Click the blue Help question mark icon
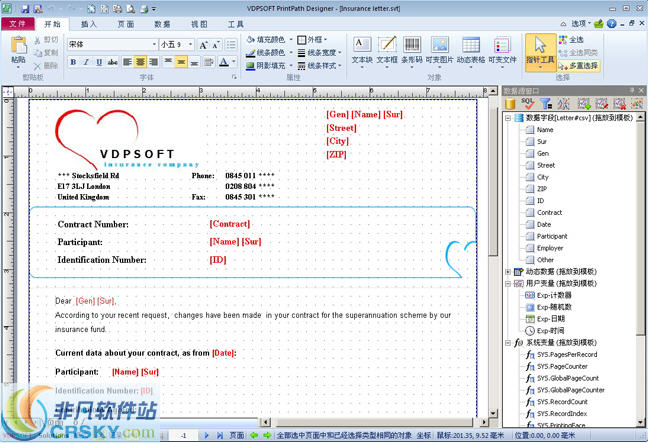The width and height of the screenshot is (648, 443). pyautogui.click(x=612, y=24)
